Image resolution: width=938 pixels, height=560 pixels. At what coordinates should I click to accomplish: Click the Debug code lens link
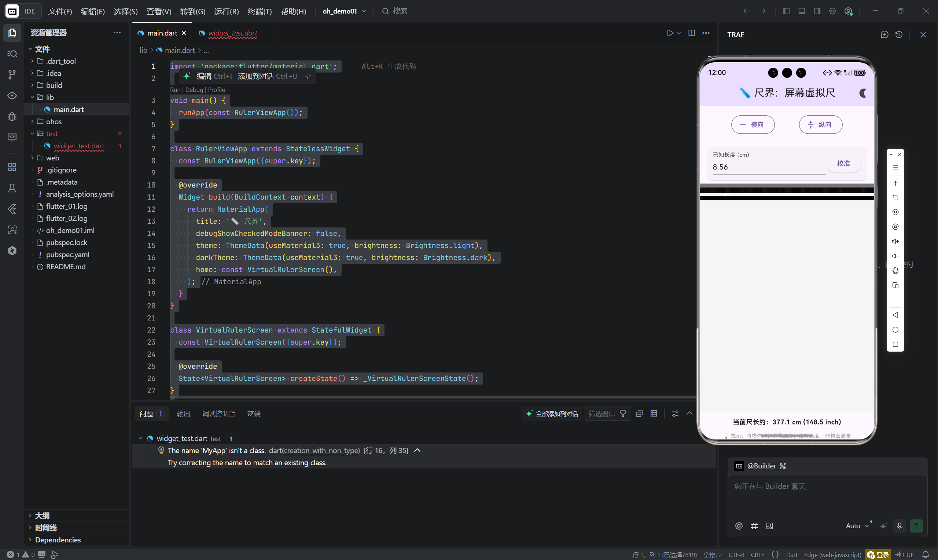[194, 89]
